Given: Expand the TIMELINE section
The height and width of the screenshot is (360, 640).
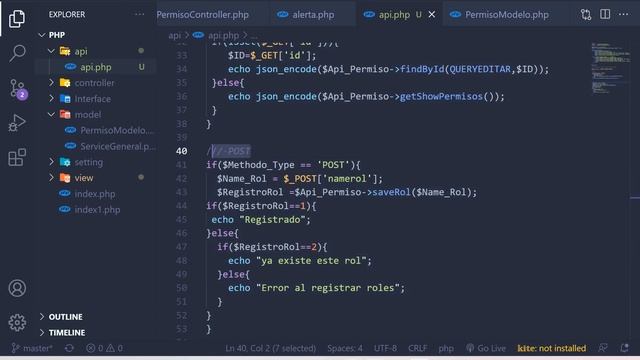Looking at the screenshot, I should coord(67,333).
